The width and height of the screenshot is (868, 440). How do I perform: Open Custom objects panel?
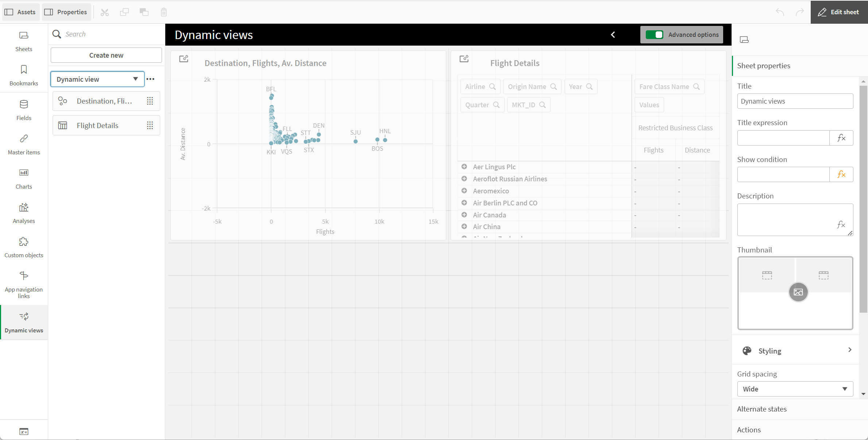click(x=24, y=247)
